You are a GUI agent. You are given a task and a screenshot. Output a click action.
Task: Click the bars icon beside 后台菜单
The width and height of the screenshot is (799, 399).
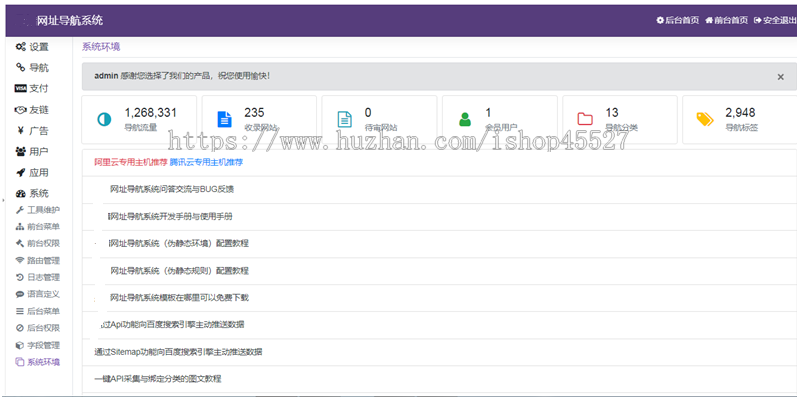tap(20, 311)
